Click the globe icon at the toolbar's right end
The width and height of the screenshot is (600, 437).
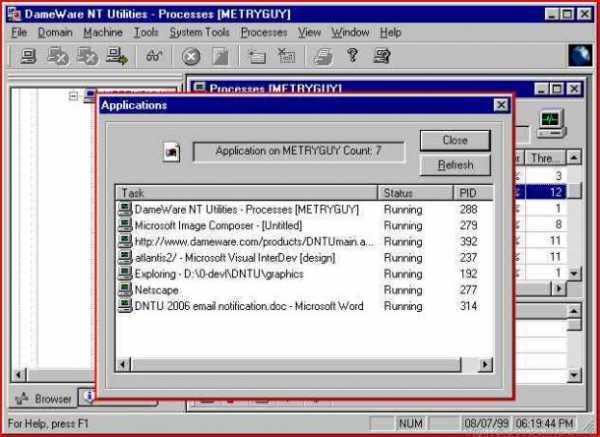point(580,56)
